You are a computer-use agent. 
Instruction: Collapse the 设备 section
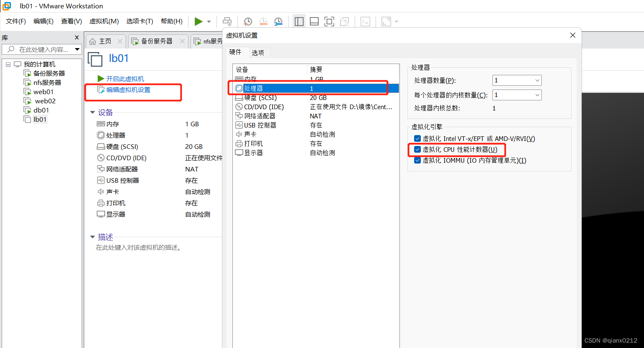[x=93, y=113]
